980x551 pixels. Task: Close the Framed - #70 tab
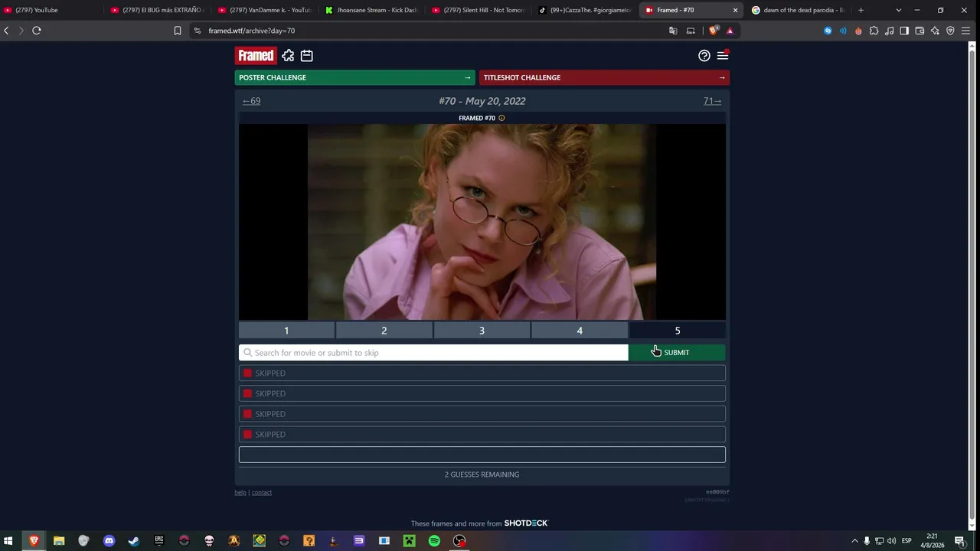(736, 10)
